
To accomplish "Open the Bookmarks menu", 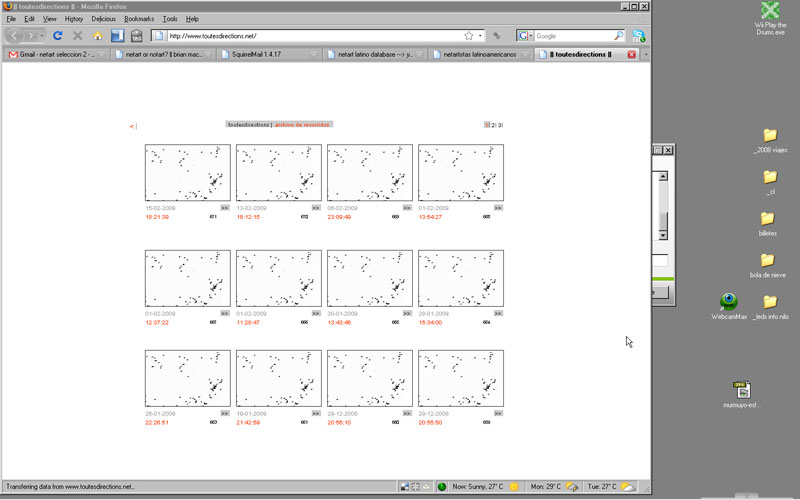I will 139,19.
